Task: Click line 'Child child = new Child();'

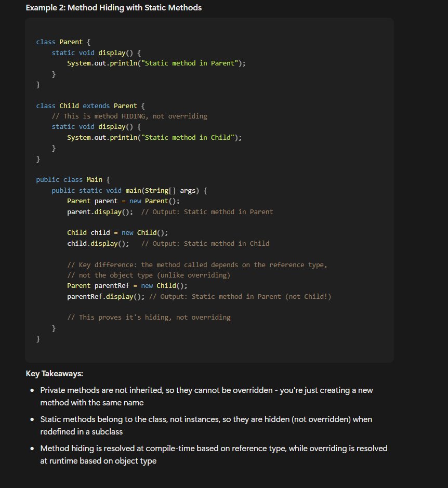Action: (x=117, y=233)
